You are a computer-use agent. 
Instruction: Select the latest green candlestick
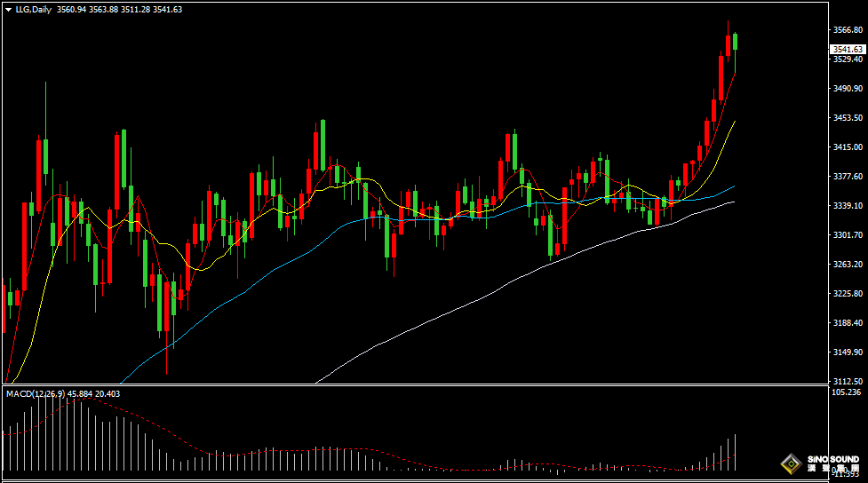tap(736, 41)
